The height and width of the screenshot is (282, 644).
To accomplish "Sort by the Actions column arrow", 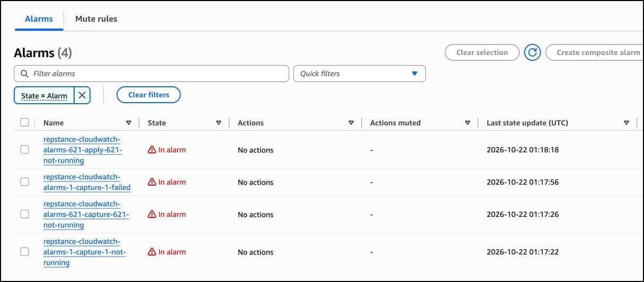I will [351, 123].
